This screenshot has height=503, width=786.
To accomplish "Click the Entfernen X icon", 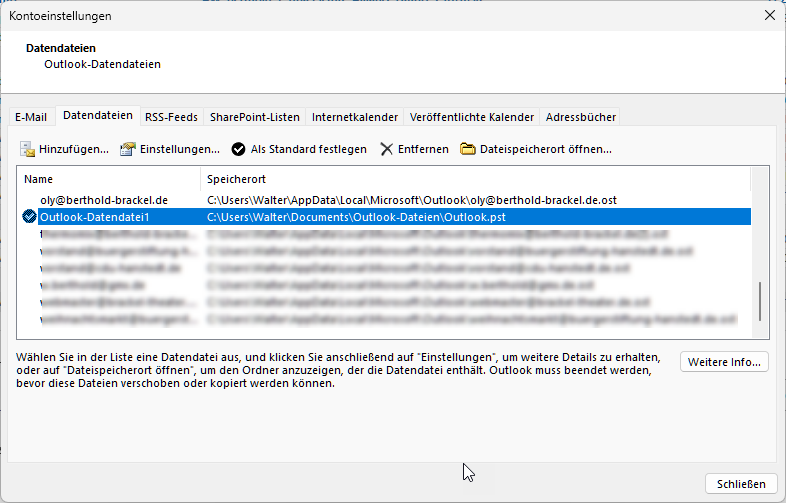I will pos(387,149).
